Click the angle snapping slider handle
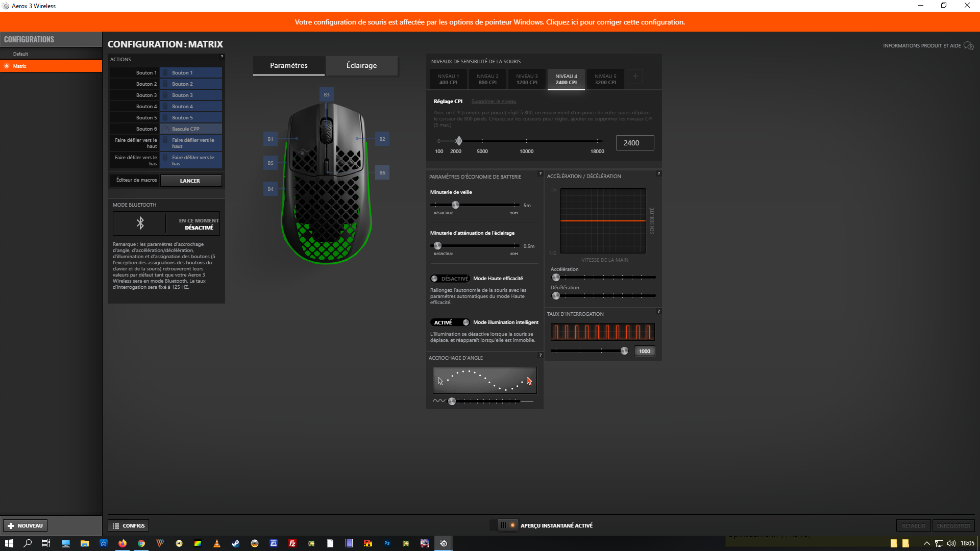The image size is (980, 551). [452, 402]
